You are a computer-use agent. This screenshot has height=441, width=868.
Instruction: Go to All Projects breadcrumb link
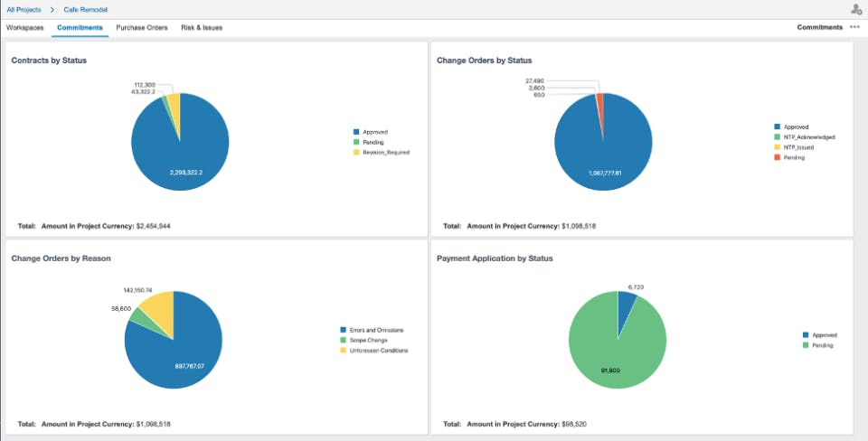(x=24, y=10)
